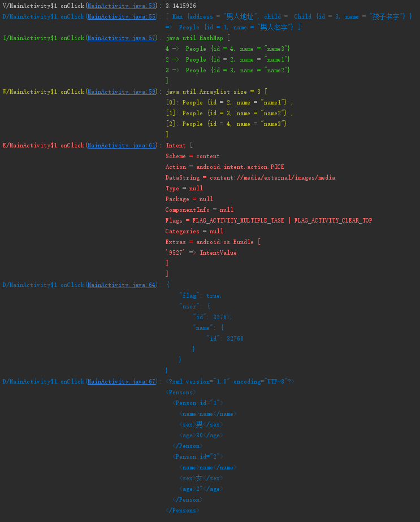Click the xml version declaration line

230,381
